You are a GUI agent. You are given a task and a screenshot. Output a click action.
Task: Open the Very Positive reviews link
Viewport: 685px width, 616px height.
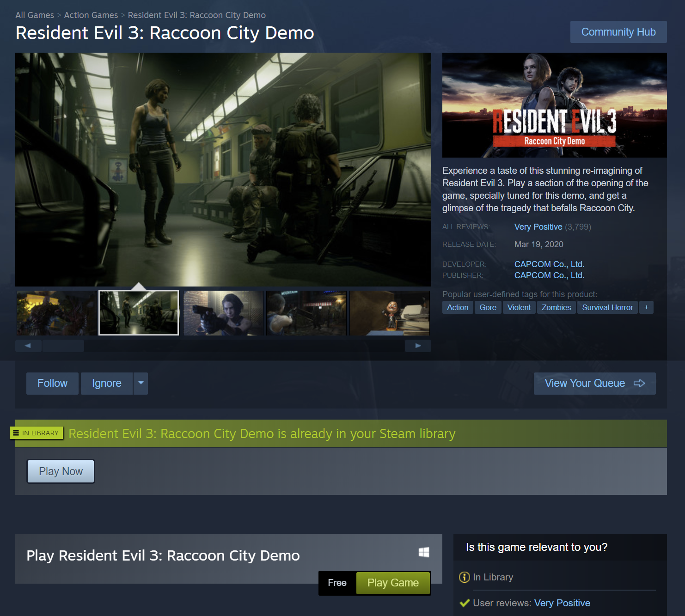point(538,227)
